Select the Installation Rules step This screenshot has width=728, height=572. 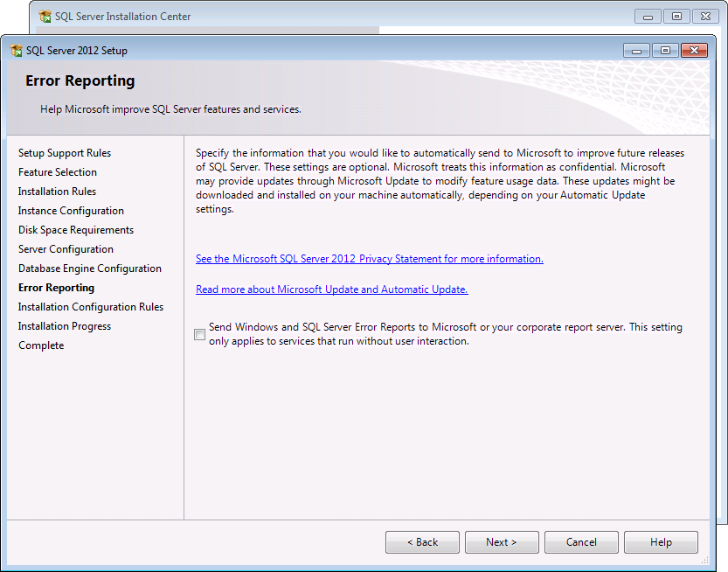(57, 192)
